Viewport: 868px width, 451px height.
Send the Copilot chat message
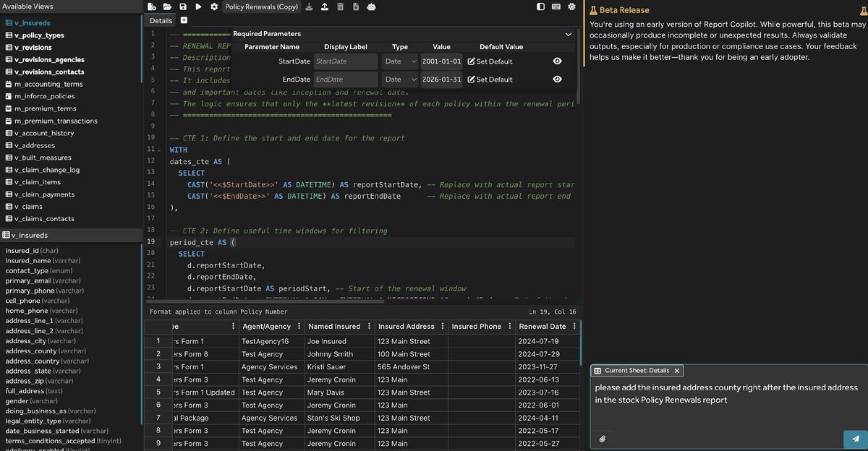tap(855, 438)
